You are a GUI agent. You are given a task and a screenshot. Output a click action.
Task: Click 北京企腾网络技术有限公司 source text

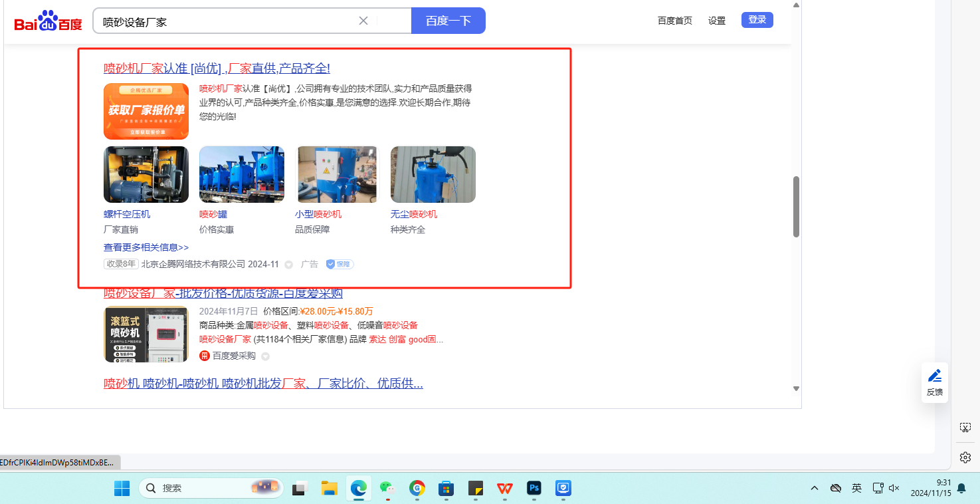[x=193, y=264]
